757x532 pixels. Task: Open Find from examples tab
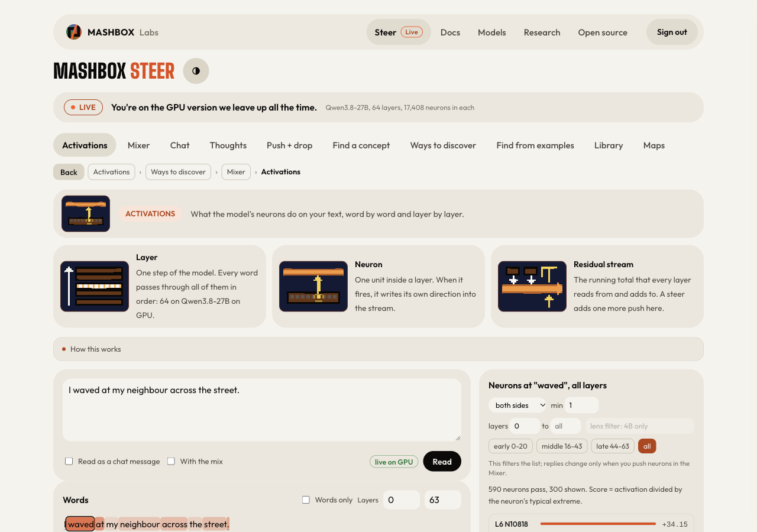coord(535,145)
